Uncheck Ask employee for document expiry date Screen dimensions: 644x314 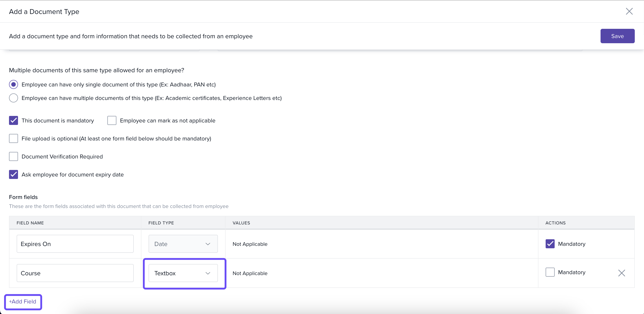click(x=14, y=174)
